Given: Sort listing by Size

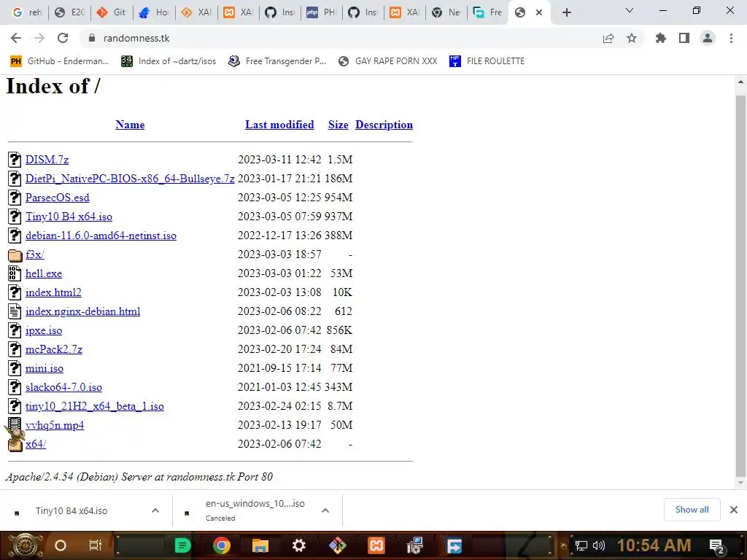Looking at the screenshot, I should point(338,125).
